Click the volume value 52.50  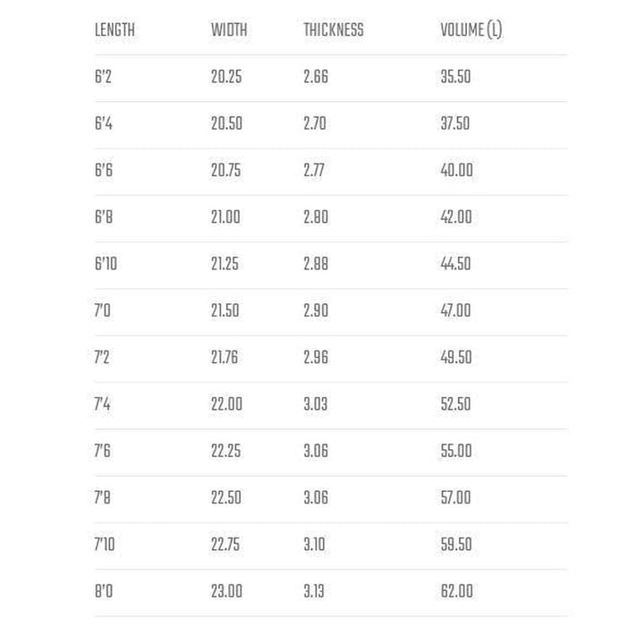click(x=455, y=404)
